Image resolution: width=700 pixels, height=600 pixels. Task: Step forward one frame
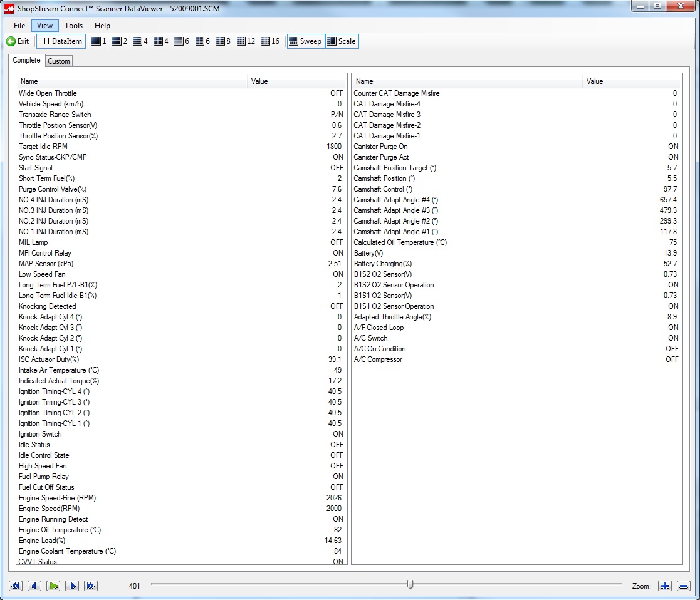72,586
